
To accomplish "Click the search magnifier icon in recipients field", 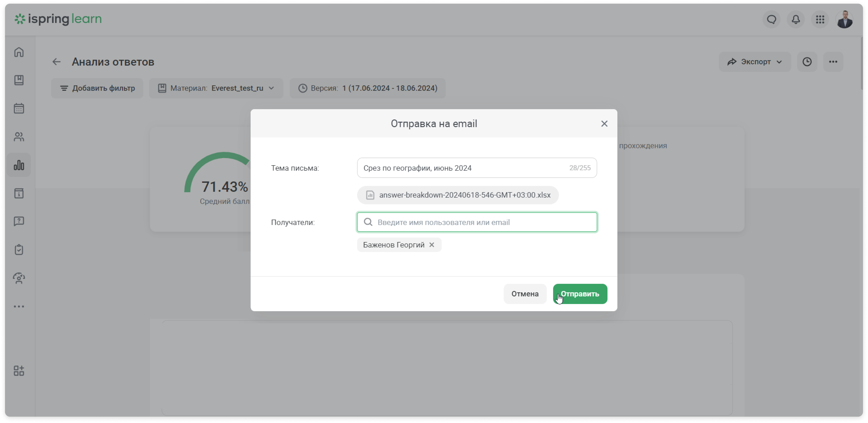I will click(x=368, y=222).
